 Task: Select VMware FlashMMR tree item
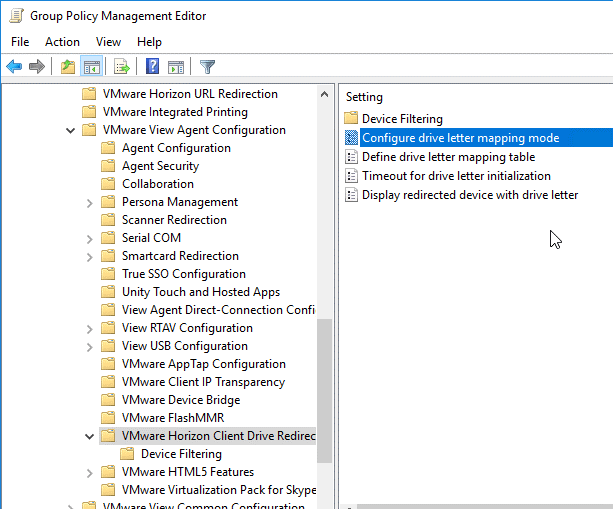(173, 418)
